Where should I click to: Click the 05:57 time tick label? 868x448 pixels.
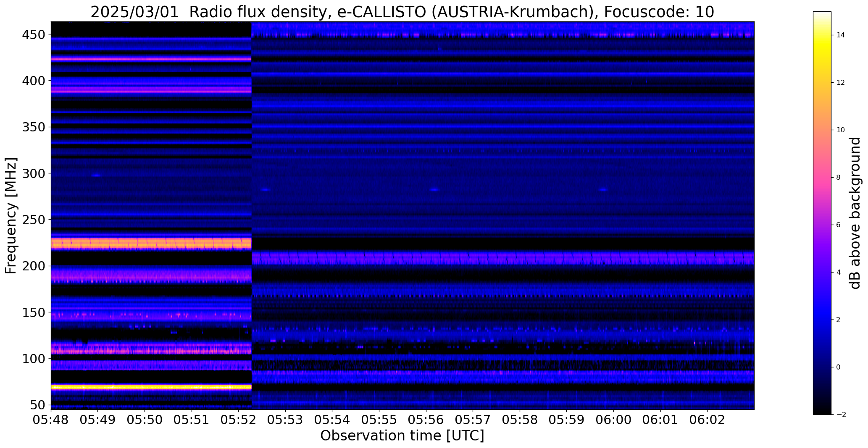pos(473,420)
